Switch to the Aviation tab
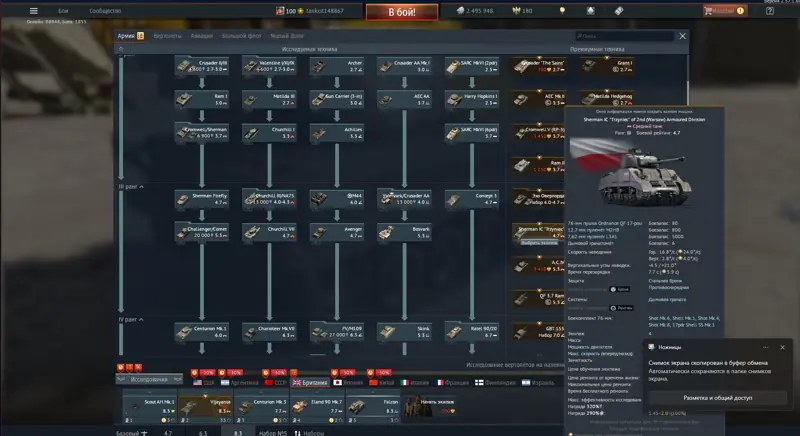Screen dimensions: 800x436 [x=202, y=36]
